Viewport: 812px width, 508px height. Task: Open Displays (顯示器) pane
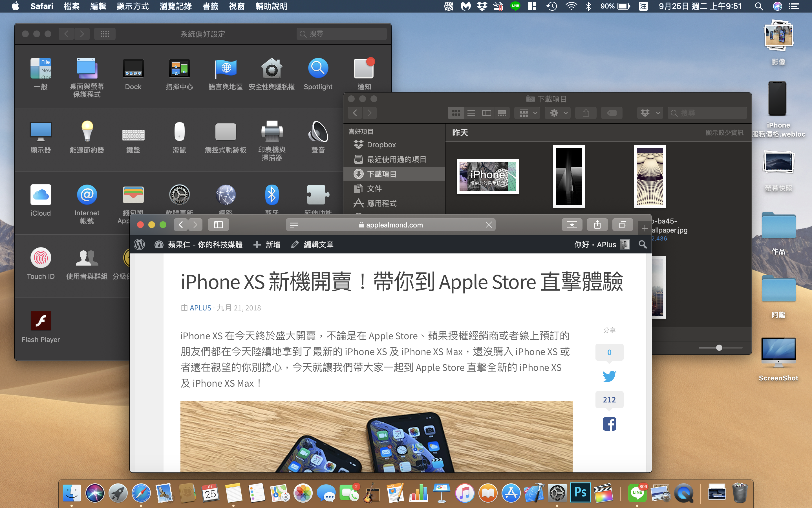coord(41,137)
